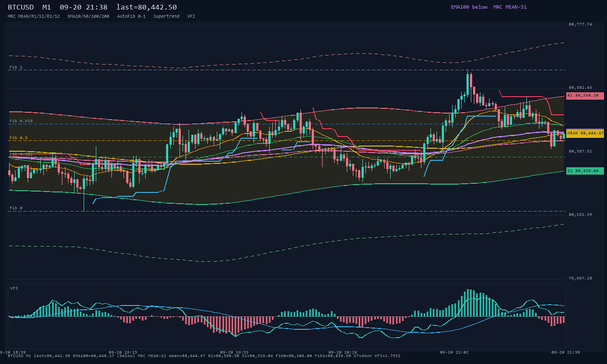
Task: Click the R1 80,560.30 price tag
Action: pyautogui.click(x=585, y=95)
